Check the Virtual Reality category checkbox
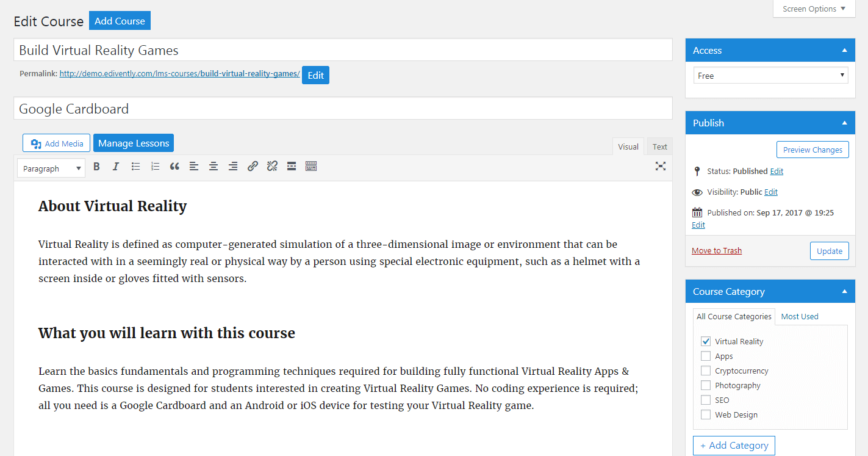 706,341
